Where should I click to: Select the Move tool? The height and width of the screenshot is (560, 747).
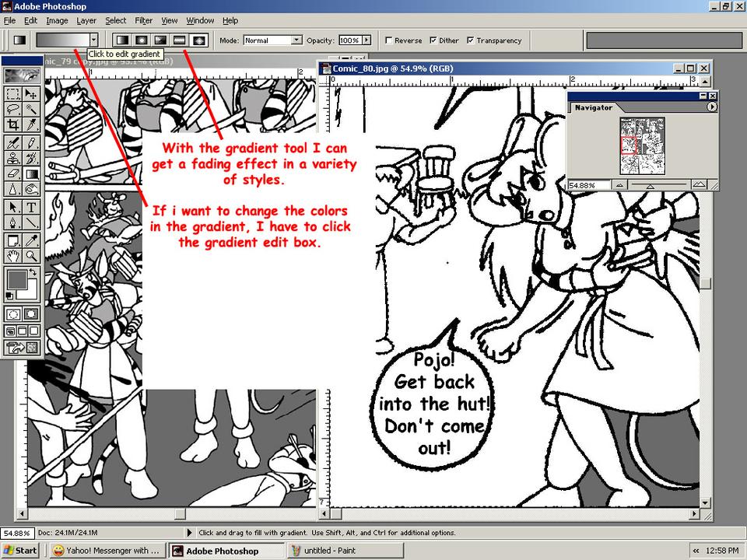tap(31, 94)
